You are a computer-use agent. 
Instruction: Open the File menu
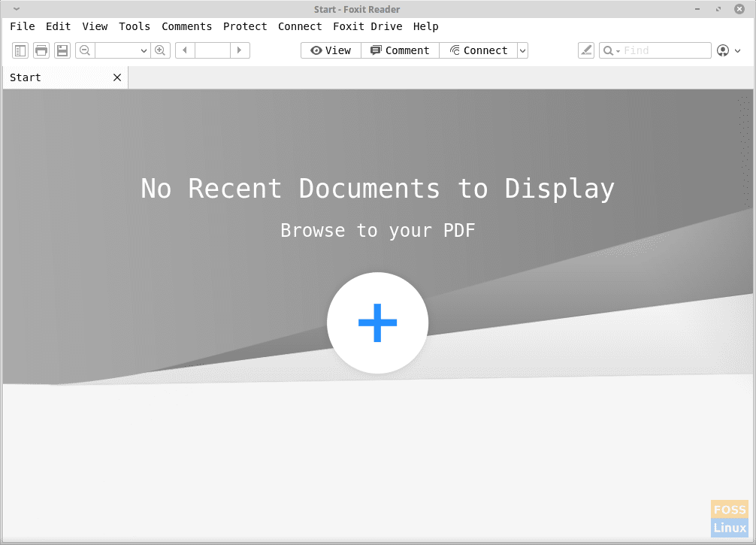click(x=23, y=26)
